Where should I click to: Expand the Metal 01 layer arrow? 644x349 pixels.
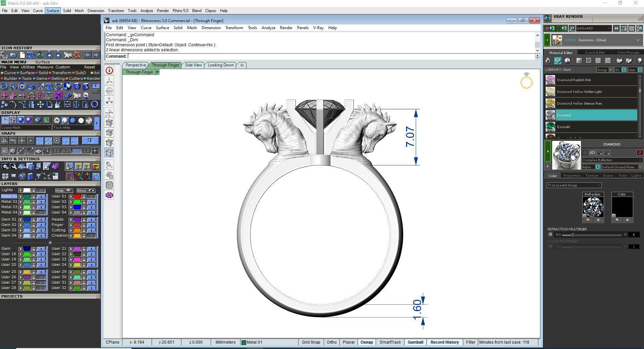click(21, 196)
